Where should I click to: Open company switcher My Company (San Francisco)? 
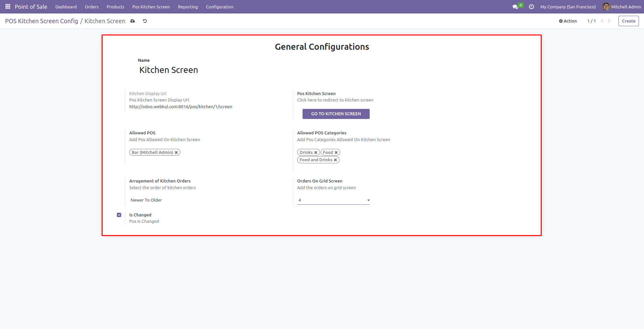(568, 7)
